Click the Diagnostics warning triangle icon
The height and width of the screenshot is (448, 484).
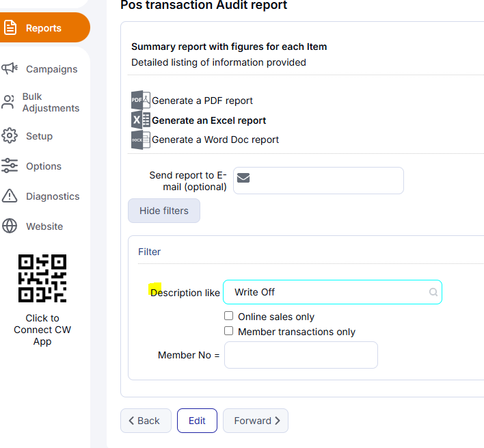pyautogui.click(x=10, y=196)
